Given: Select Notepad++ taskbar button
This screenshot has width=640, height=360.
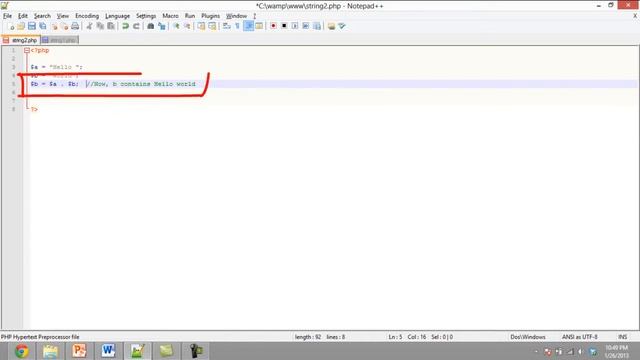Looking at the screenshot, I should click(x=137, y=351).
